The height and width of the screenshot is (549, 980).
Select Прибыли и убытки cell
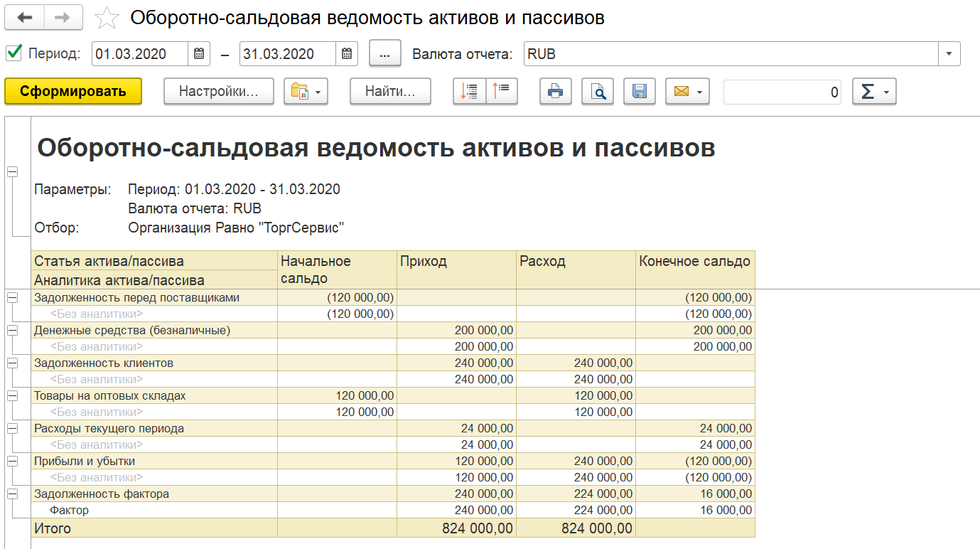pos(154,461)
